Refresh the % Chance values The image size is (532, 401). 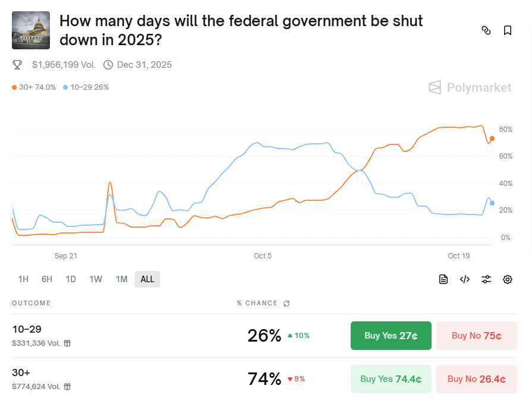286,303
